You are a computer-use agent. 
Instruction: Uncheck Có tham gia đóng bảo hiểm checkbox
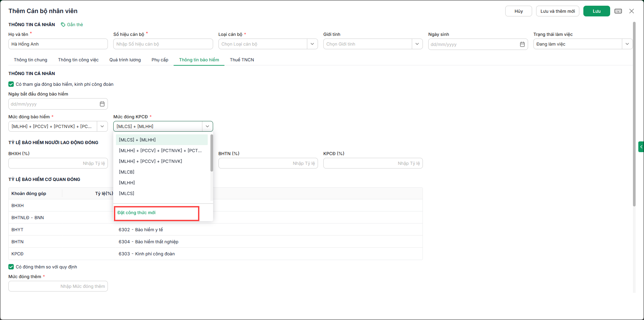point(11,84)
